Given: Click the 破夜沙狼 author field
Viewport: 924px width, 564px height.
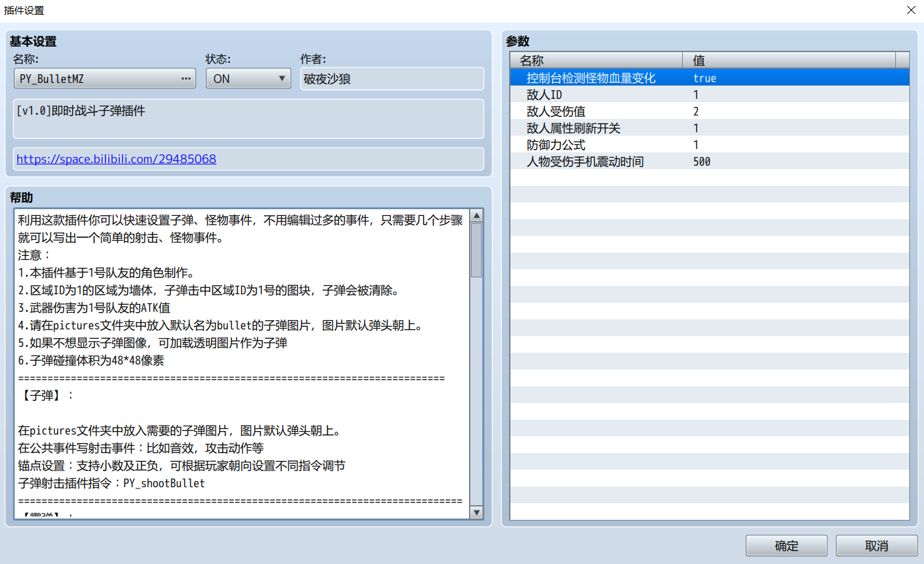Looking at the screenshot, I should point(392,78).
